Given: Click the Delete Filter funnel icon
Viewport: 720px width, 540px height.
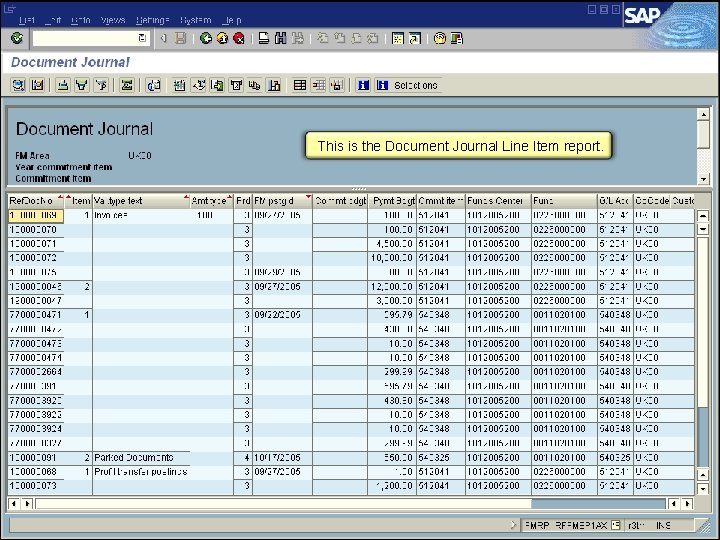Looking at the screenshot, I should (x=101, y=85).
